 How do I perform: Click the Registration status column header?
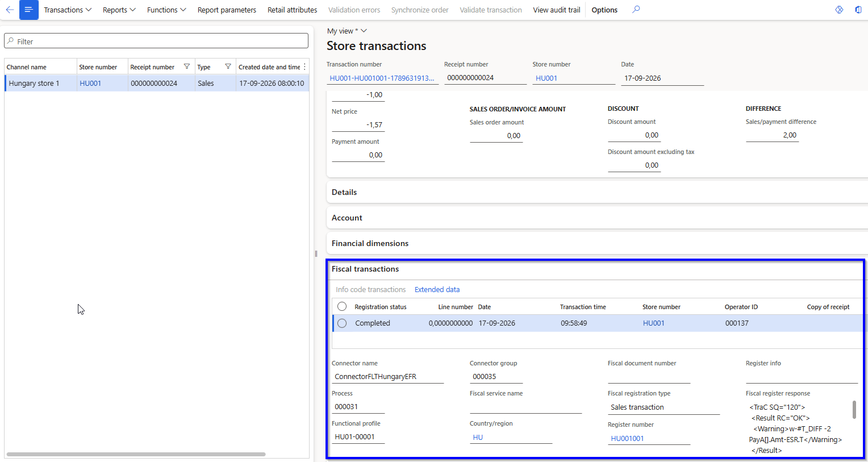point(381,307)
